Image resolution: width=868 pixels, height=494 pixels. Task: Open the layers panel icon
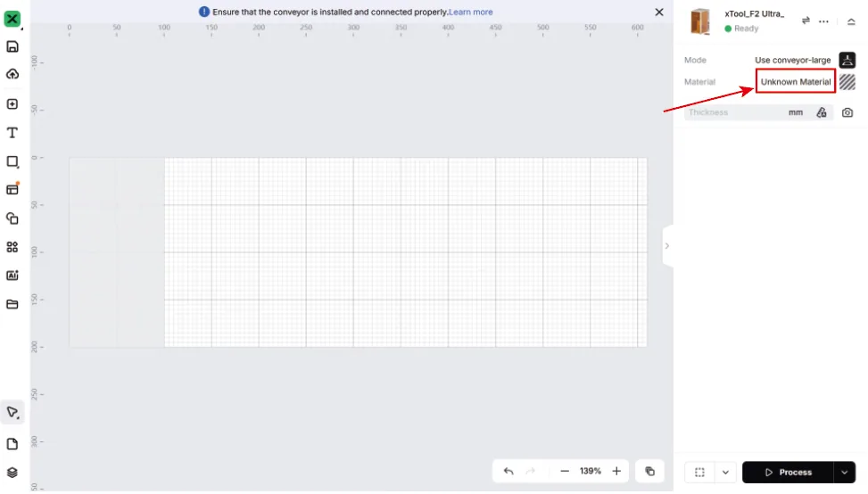[x=12, y=473]
